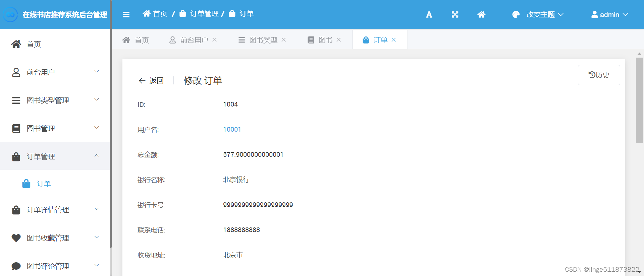Click the blue bag icon of 订单 submenu

click(x=26, y=184)
